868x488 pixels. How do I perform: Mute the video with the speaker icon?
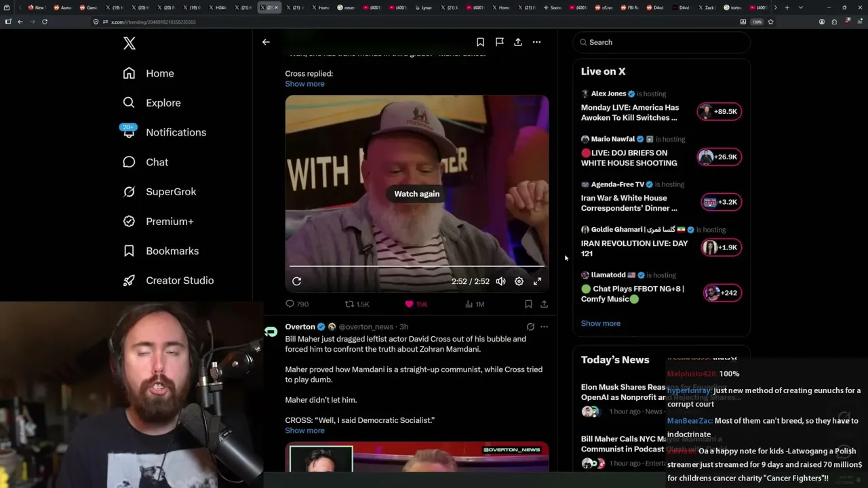pos(500,281)
